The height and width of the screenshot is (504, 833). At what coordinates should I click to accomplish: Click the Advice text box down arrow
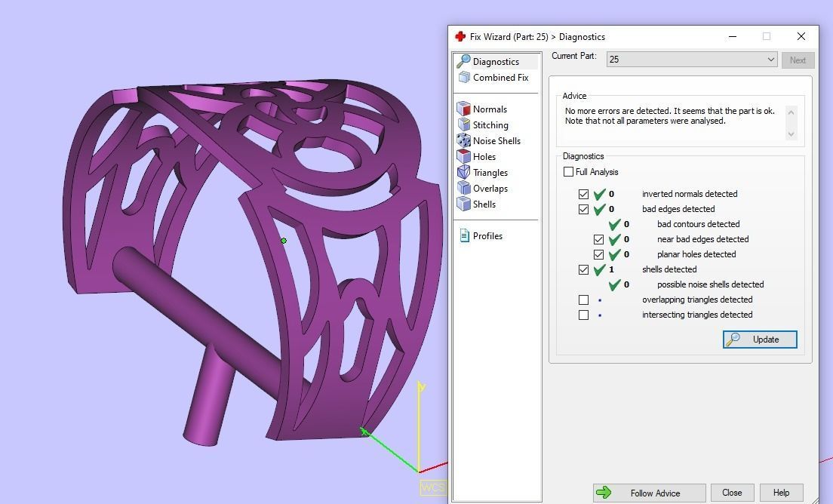(x=791, y=134)
